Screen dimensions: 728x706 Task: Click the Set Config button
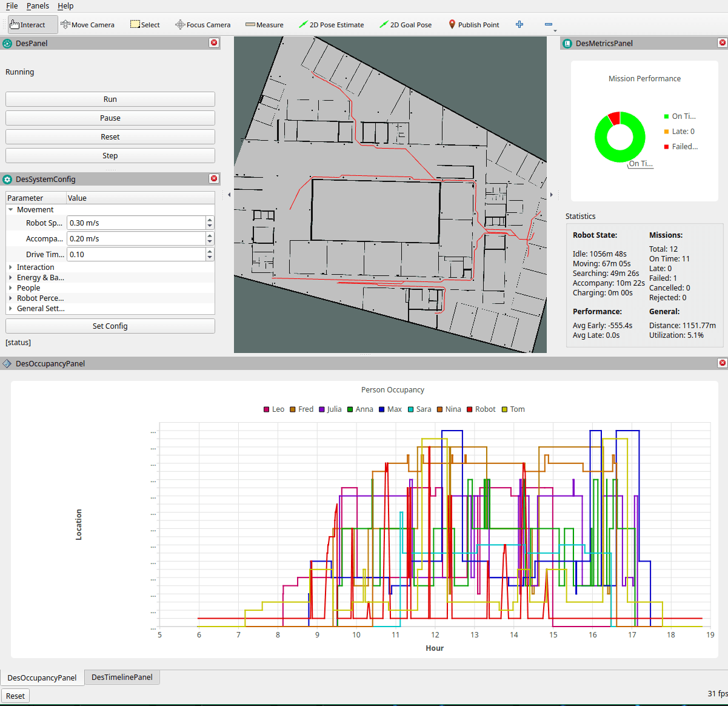coord(110,326)
